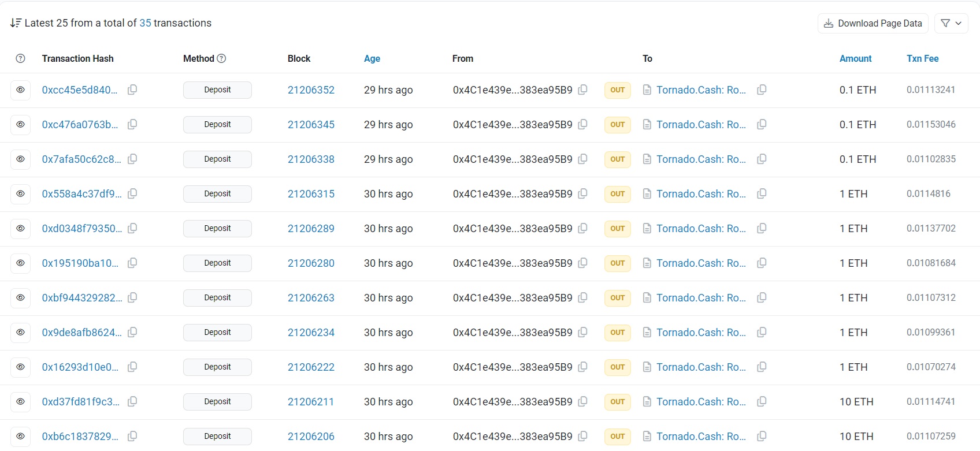Copy transaction hash 0x9de8afb8624

pos(132,333)
